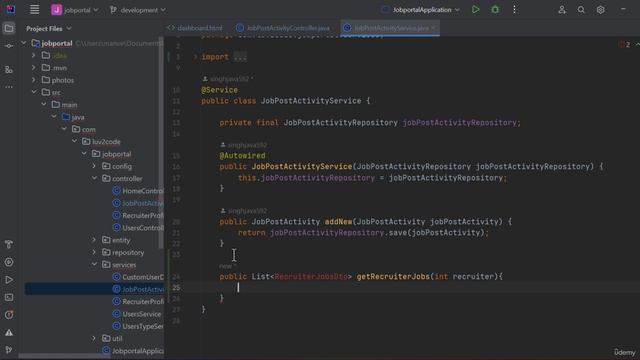Open the Services tool window icon

(9, 262)
